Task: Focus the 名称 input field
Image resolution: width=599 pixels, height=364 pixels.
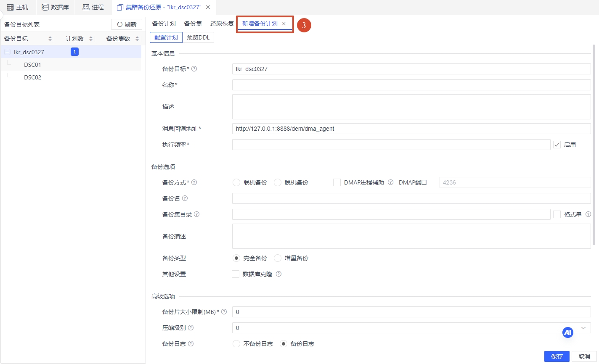Action: coord(411,85)
